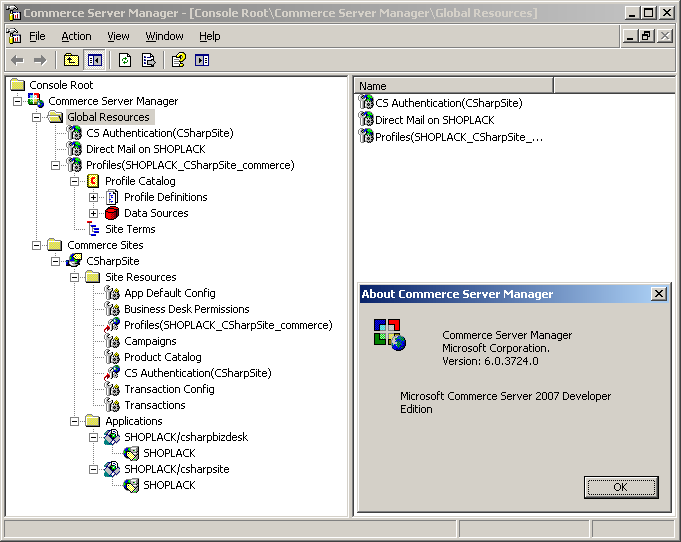Image resolution: width=681 pixels, height=542 pixels.
Task: Open the Help menu
Action: coord(210,36)
